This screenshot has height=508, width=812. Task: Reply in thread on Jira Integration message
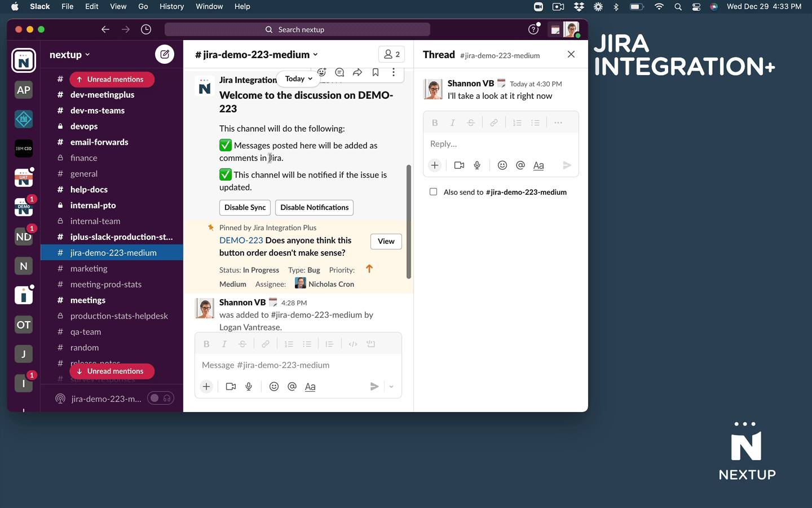pos(339,72)
